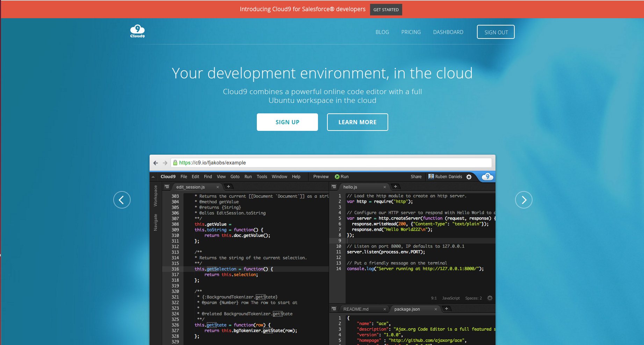This screenshot has width=644, height=345.
Task: Open the Goto menu
Action: (235, 177)
